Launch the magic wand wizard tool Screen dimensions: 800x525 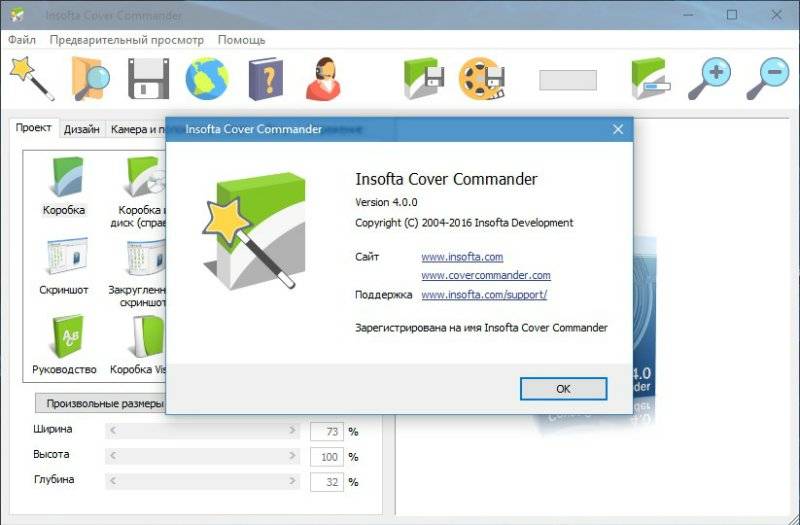[x=32, y=79]
